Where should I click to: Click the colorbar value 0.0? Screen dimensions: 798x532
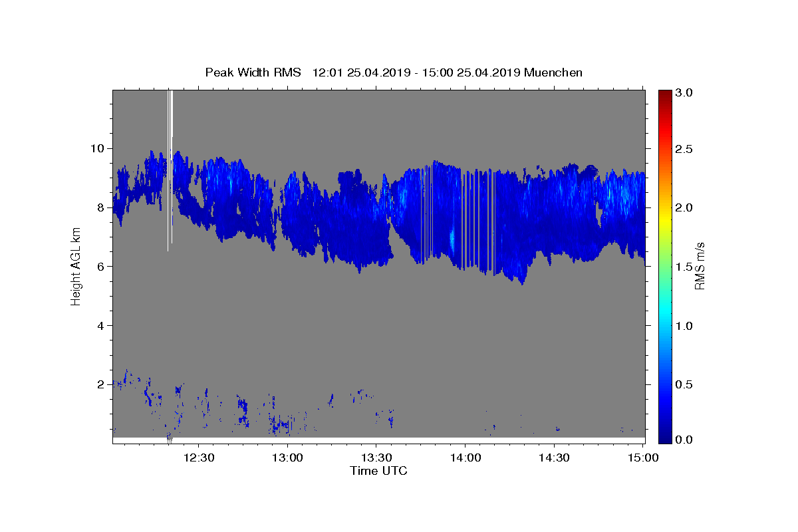click(x=685, y=440)
